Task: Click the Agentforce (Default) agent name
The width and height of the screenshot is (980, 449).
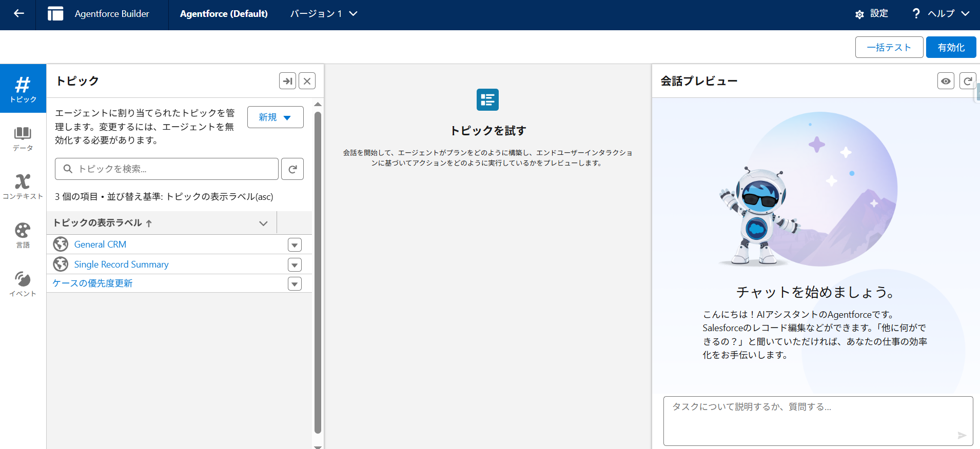Action: [x=224, y=14]
